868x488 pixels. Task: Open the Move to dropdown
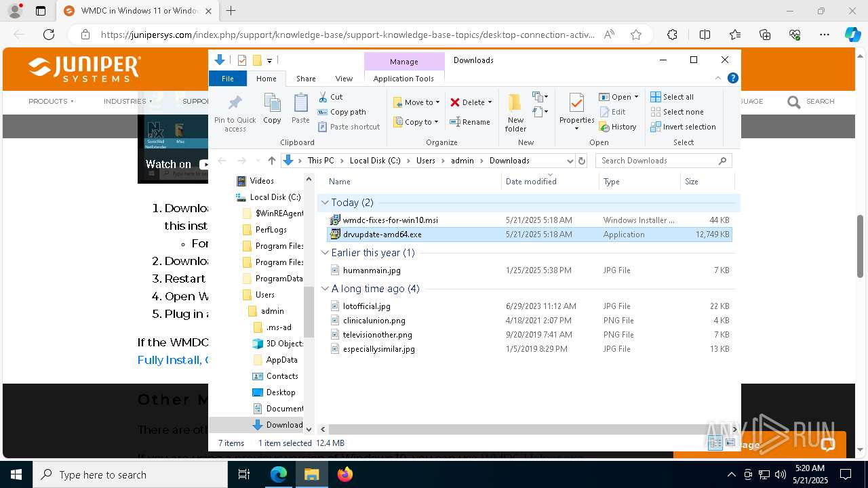click(x=416, y=102)
